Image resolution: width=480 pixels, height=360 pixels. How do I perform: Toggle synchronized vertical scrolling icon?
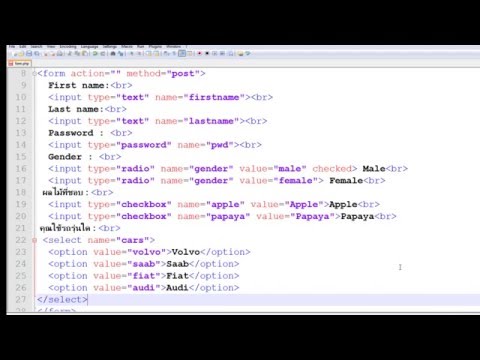coord(148,53)
